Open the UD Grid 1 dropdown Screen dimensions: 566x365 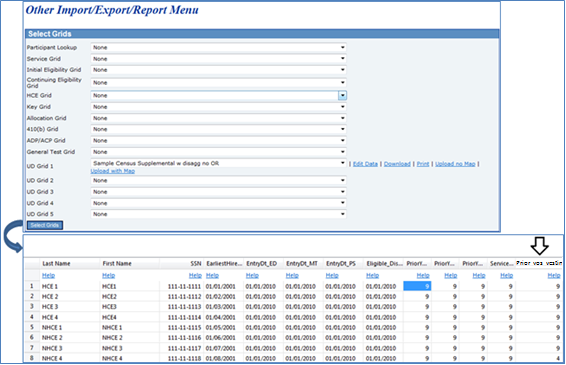(x=218, y=163)
